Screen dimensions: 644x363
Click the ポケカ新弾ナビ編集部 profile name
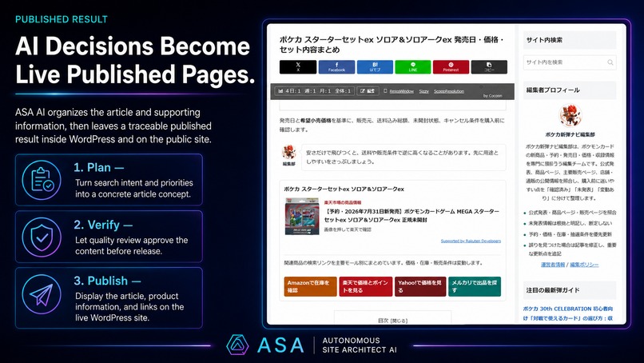click(570, 134)
